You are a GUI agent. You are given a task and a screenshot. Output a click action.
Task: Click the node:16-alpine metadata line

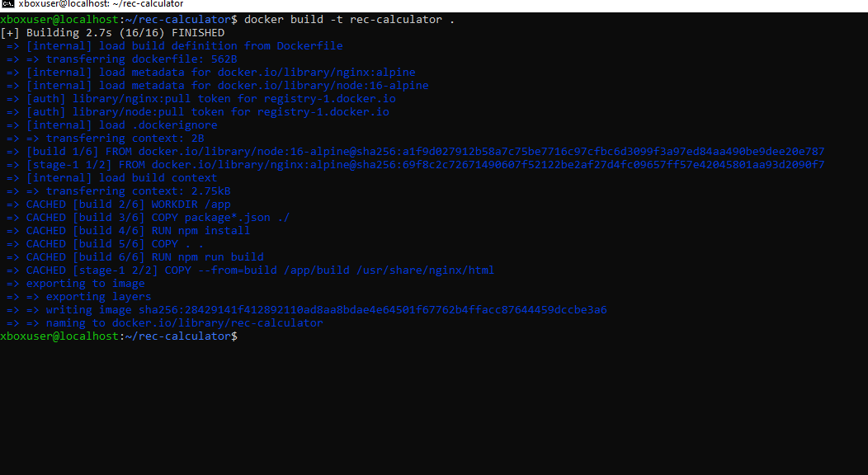(x=228, y=86)
